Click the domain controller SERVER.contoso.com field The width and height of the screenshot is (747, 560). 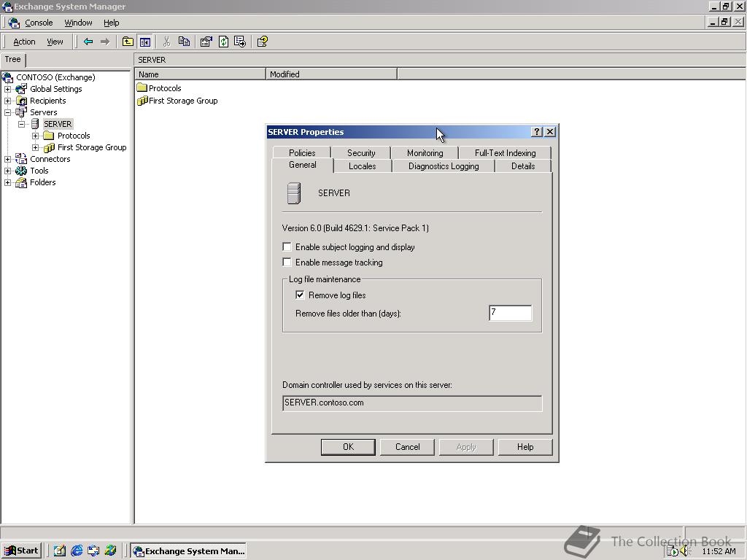[x=412, y=402]
